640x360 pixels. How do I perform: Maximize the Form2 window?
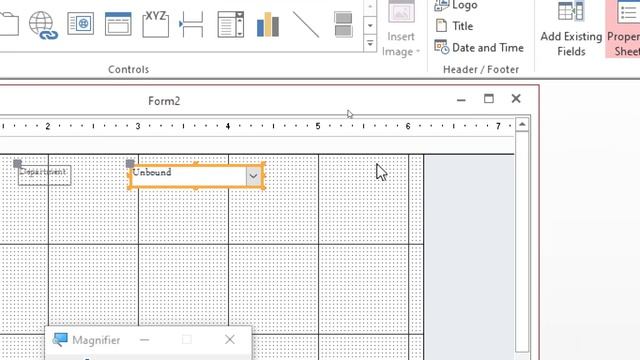click(x=489, y=98)
